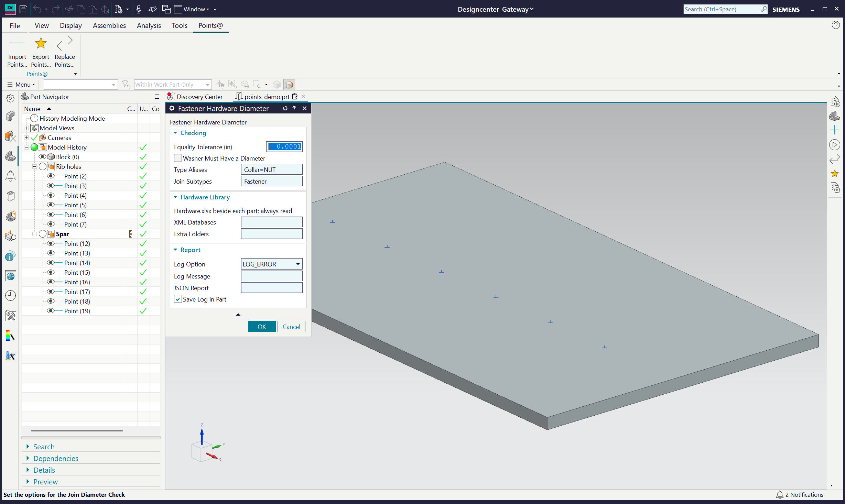Hide Point (19) with its eye icon

coord(51,311)
